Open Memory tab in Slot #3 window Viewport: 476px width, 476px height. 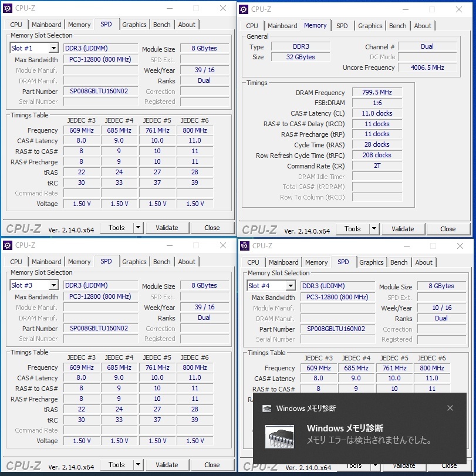point(79,262)
